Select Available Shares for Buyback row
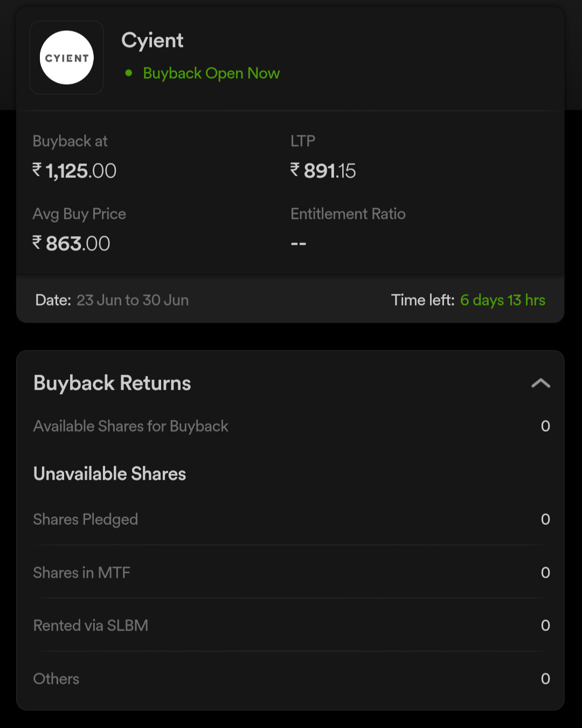The height and width of the screenshot is (728, 582). (292, 426)
